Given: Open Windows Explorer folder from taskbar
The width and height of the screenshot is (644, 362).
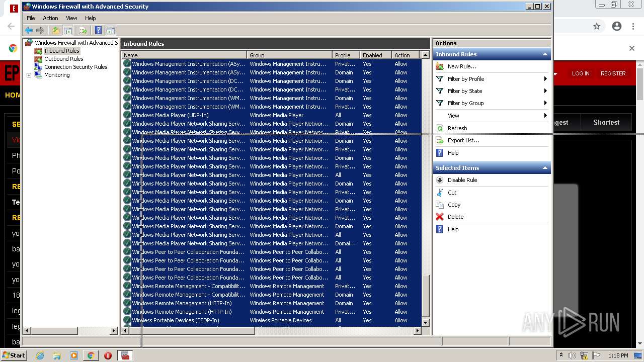Looking at the screenshot, I should (57, 355).
